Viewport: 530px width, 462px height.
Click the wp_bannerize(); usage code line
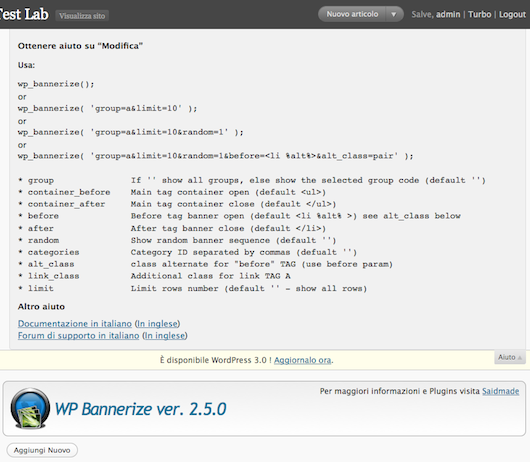(x=56, y=84)
